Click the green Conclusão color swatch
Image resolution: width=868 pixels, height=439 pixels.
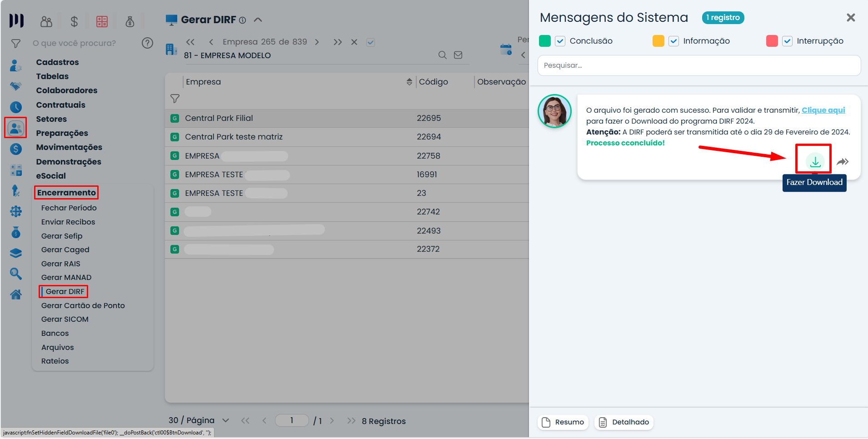point(545,41)
